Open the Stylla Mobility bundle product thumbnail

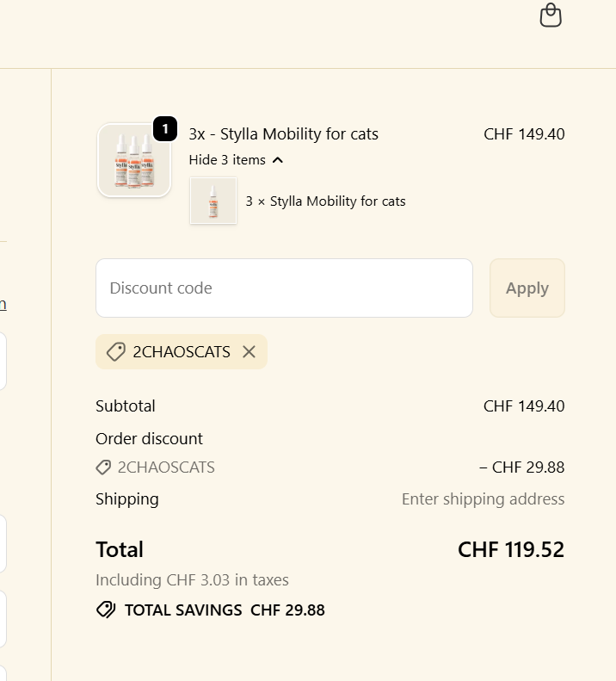[133, 160]
